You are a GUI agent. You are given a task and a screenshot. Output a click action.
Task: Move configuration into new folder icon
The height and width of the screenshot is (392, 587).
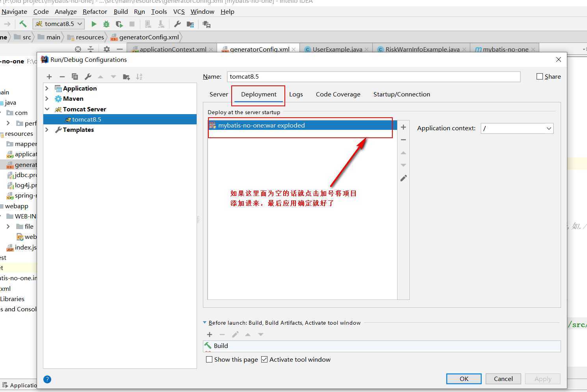coord(126,77)
